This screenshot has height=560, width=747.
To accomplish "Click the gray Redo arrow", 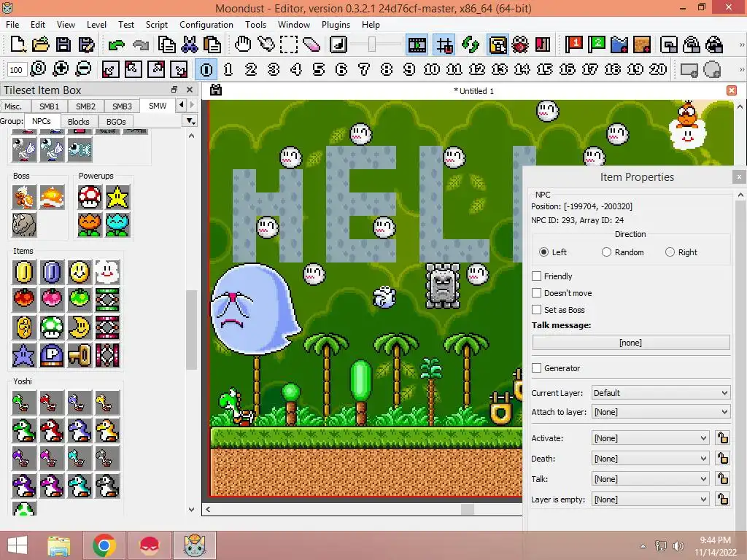I will click(141, 45).
